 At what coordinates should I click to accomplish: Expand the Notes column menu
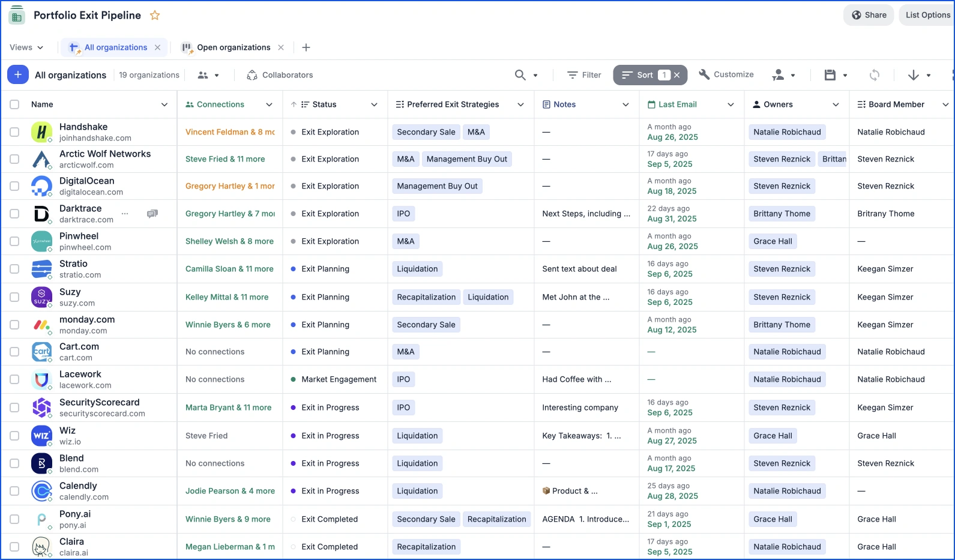click(x=625, y=104)
